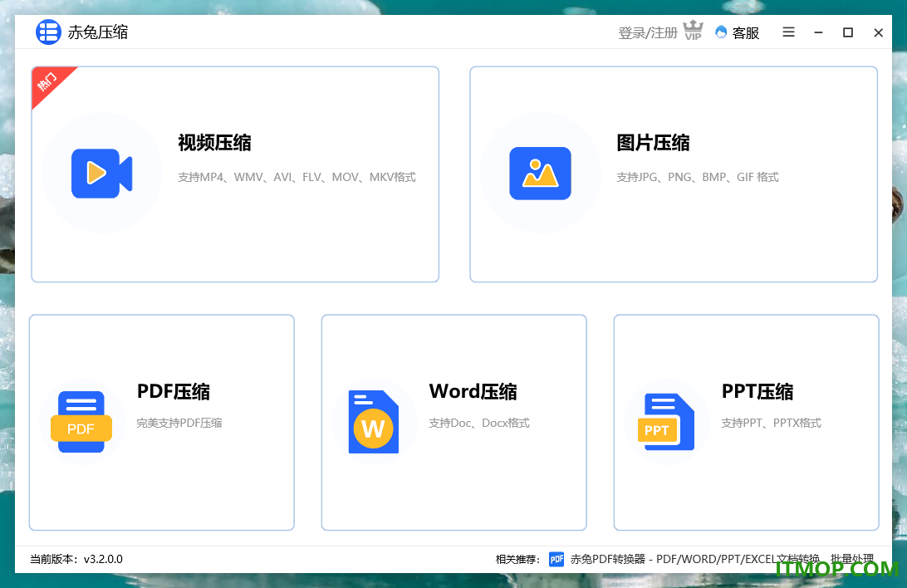Open the 赤兔PDF转换器 recommendation link

coord(722,559)
